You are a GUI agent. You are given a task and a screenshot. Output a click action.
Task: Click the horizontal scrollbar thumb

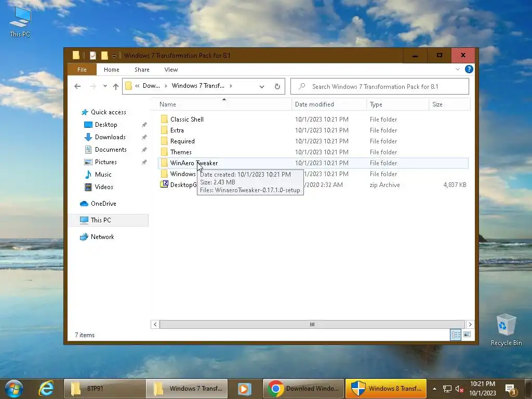[312, 324]
